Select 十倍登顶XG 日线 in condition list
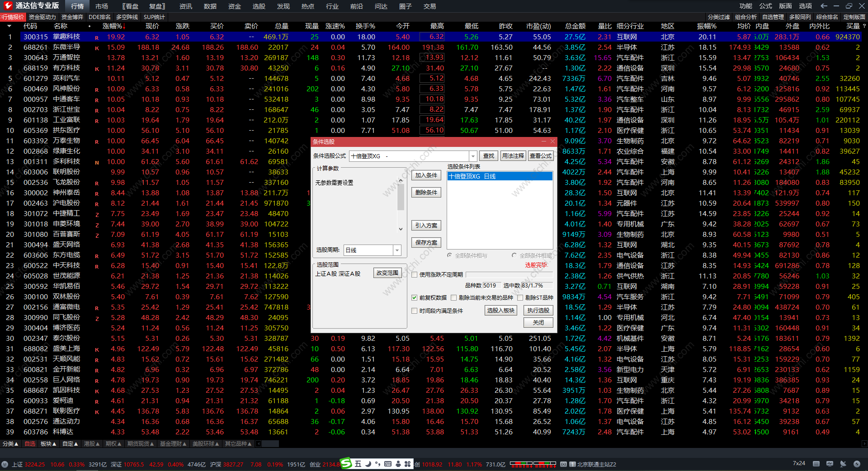This screenshot has height=471, width=868. point(500,176)
